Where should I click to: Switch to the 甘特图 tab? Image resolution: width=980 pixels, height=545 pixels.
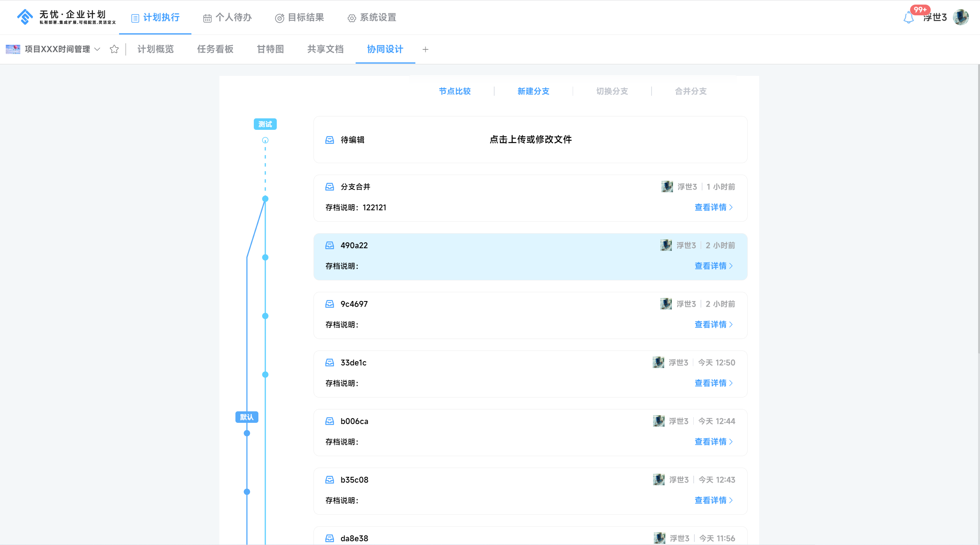pyautogui.click(x=270, y=49)
